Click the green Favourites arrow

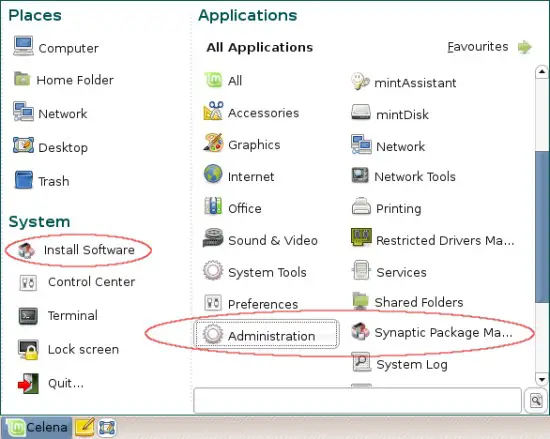pos(525,47)
